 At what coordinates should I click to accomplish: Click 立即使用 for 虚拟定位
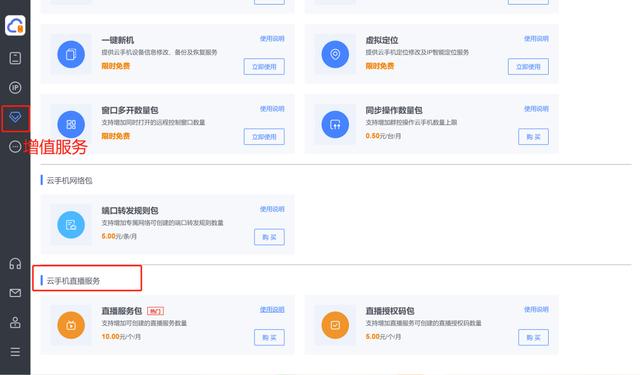click(x=528, y=67)
